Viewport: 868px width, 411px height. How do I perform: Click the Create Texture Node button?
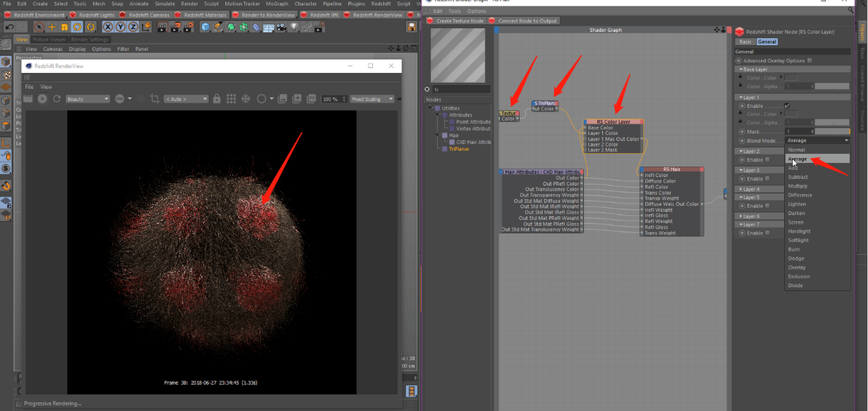coord(455,21)
